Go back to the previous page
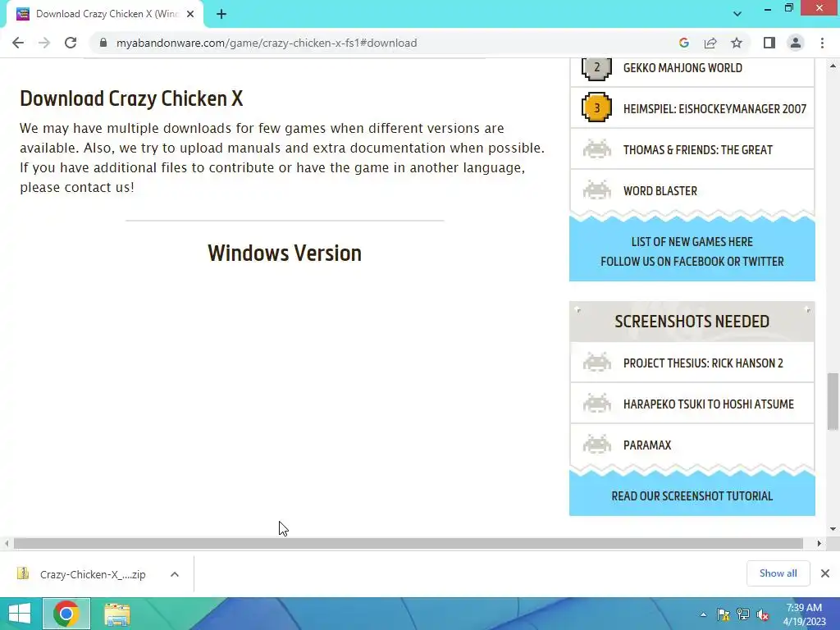The width and height of the screenshot is (840, 630). pyautogui.click(x=18, y=43)
